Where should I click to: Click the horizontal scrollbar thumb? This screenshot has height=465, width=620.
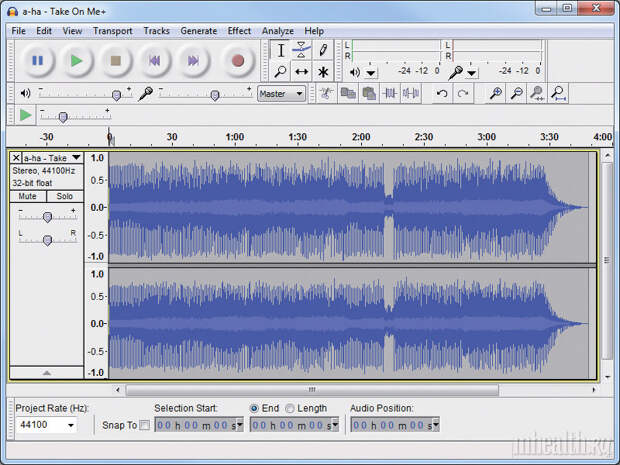pos(312,390)
